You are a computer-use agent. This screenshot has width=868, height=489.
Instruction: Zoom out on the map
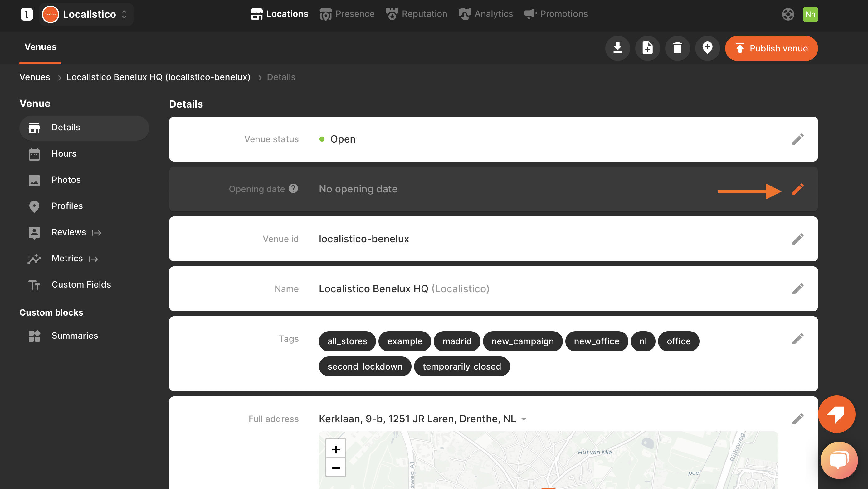click(x=336, y=468)
